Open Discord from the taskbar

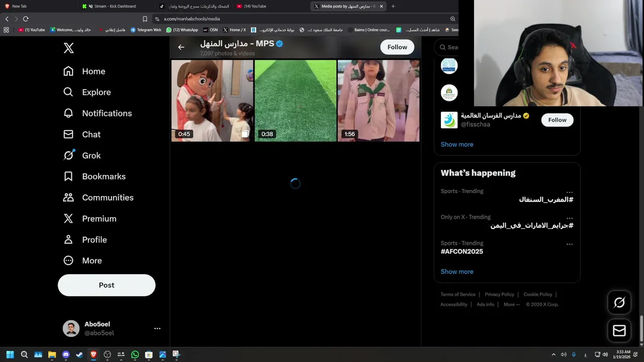pyautogui.click(x=65, y=354)
